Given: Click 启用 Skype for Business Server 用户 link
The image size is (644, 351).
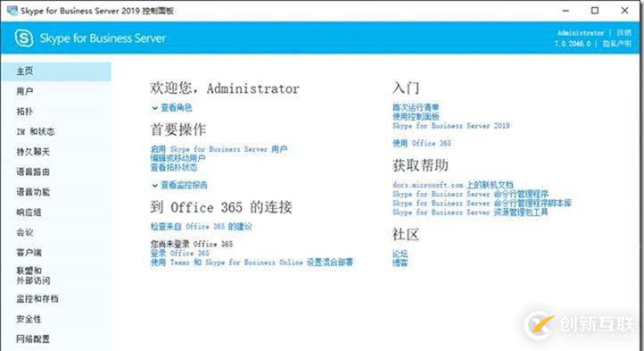Looking at the screenshot, I should (x=219, y=149).
